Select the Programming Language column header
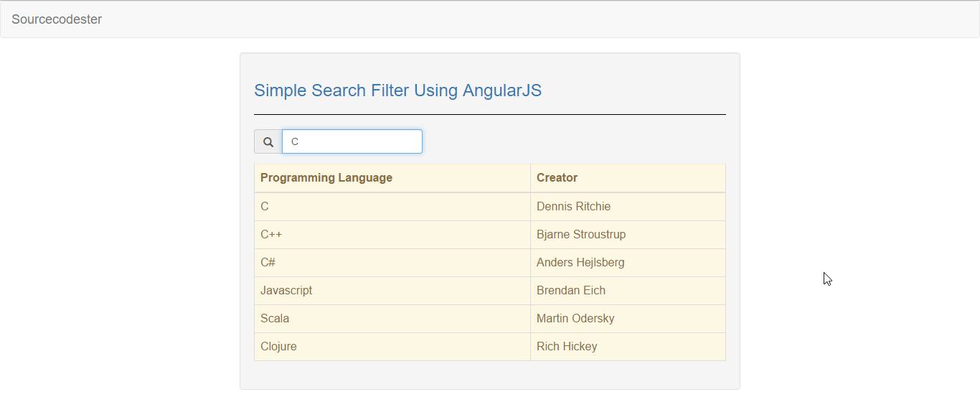Viewport: 980px width, 420px height. (392, 178)
